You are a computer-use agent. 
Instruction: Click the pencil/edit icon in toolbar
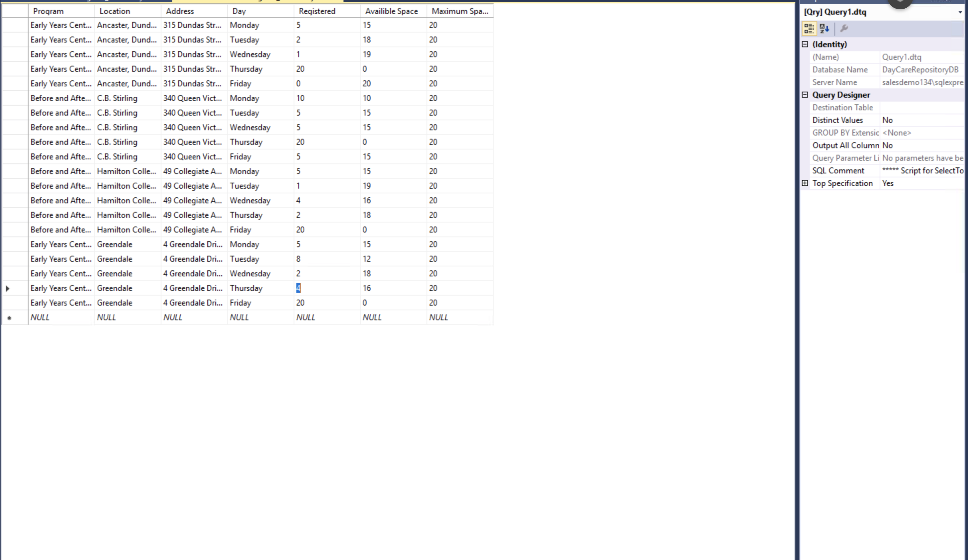844,28
